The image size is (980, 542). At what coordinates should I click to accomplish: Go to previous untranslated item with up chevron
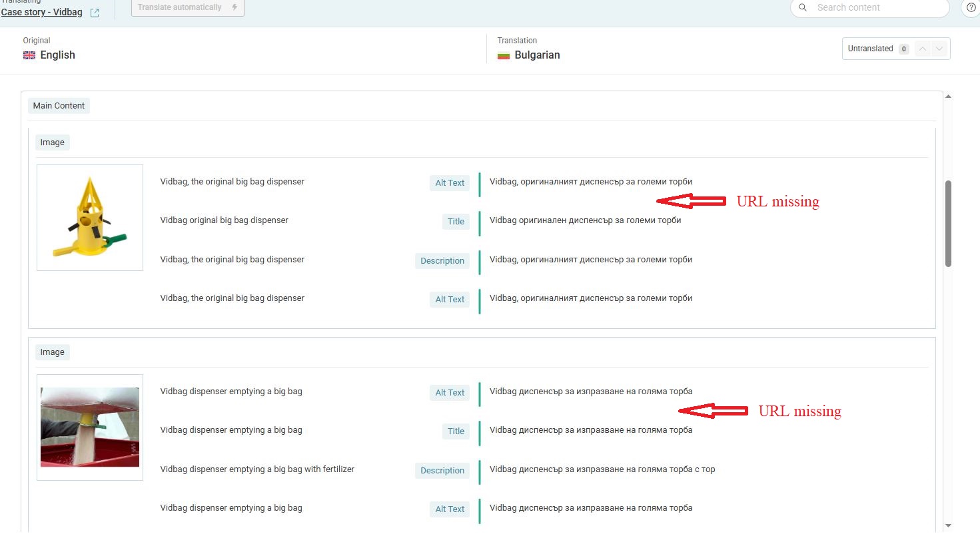pyautogui.click(x=923, y=49)
